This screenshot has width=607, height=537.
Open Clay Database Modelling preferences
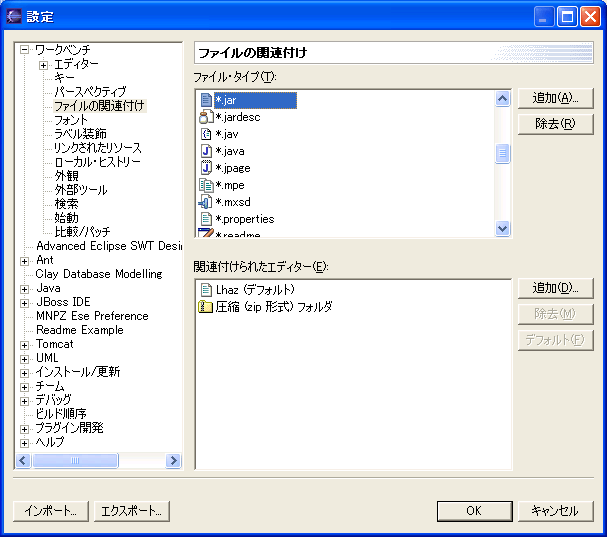pos(99,274)
